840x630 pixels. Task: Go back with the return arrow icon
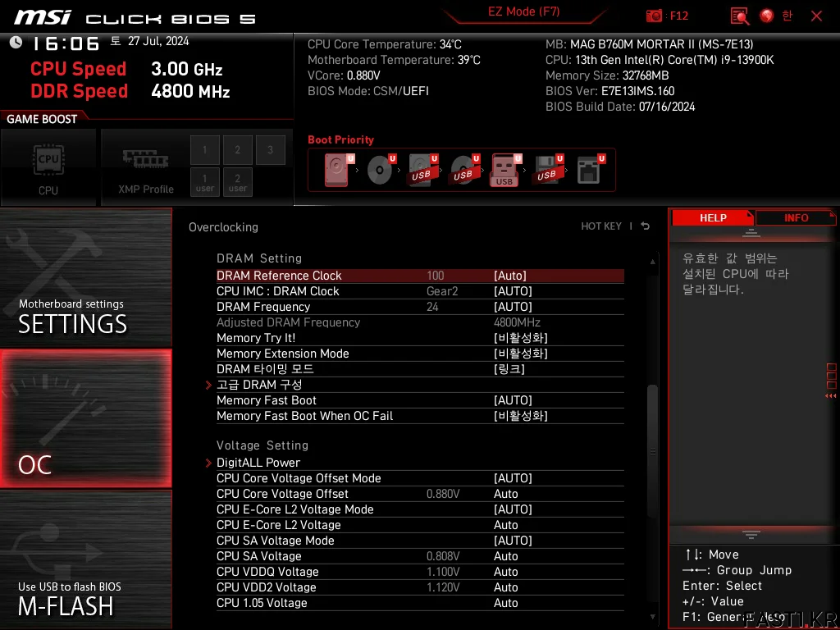646,226
